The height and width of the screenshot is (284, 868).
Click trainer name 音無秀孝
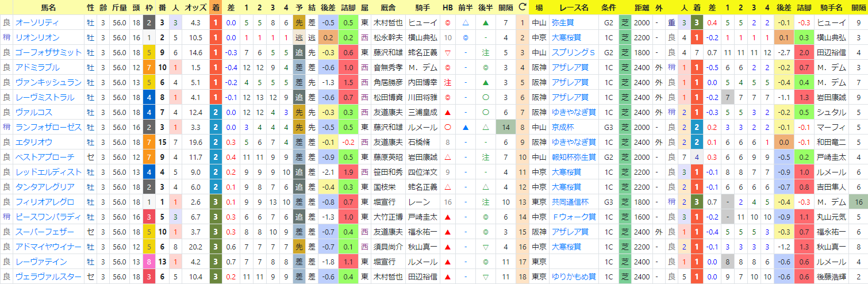388,67
